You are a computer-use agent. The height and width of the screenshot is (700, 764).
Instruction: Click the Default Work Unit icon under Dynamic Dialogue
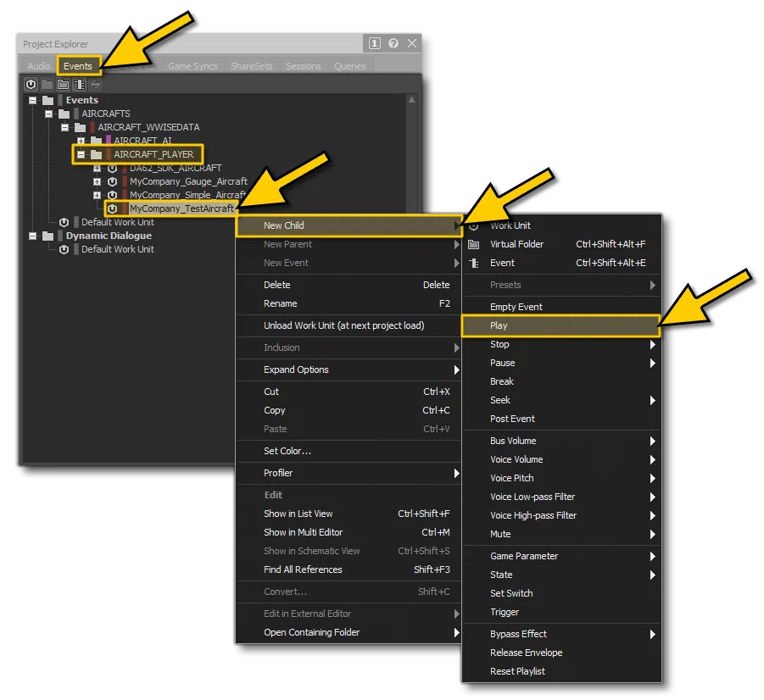[64, 249]
